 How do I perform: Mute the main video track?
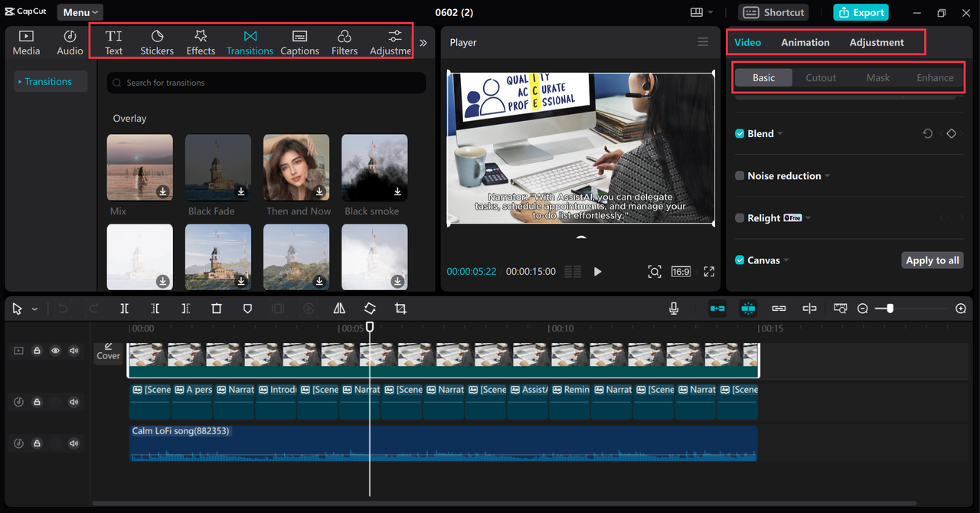(73, 351)
